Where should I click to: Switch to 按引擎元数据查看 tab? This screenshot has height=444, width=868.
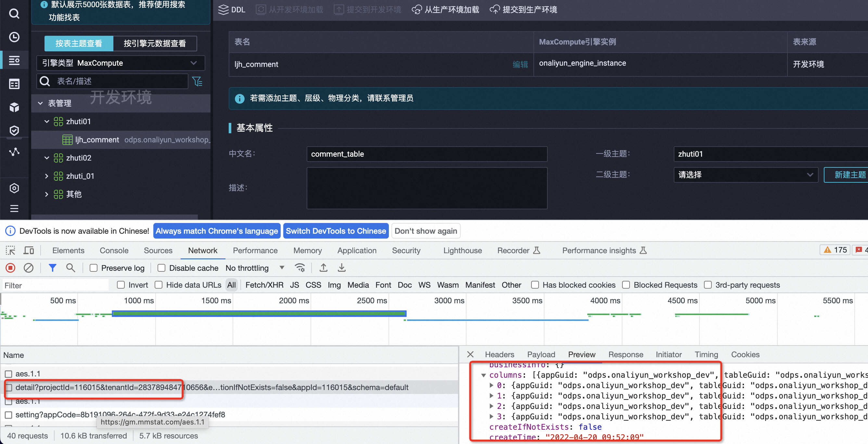click(155, 44)
